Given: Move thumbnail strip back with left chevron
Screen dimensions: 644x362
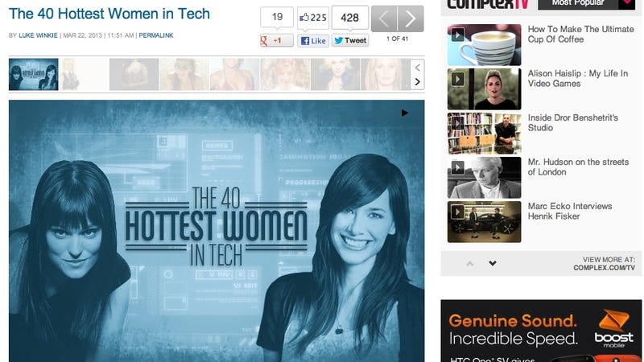Looking at the screenshot, I should 417,68.
